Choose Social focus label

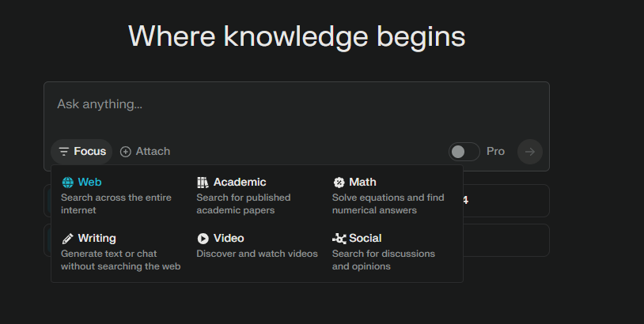coord(366,238)
